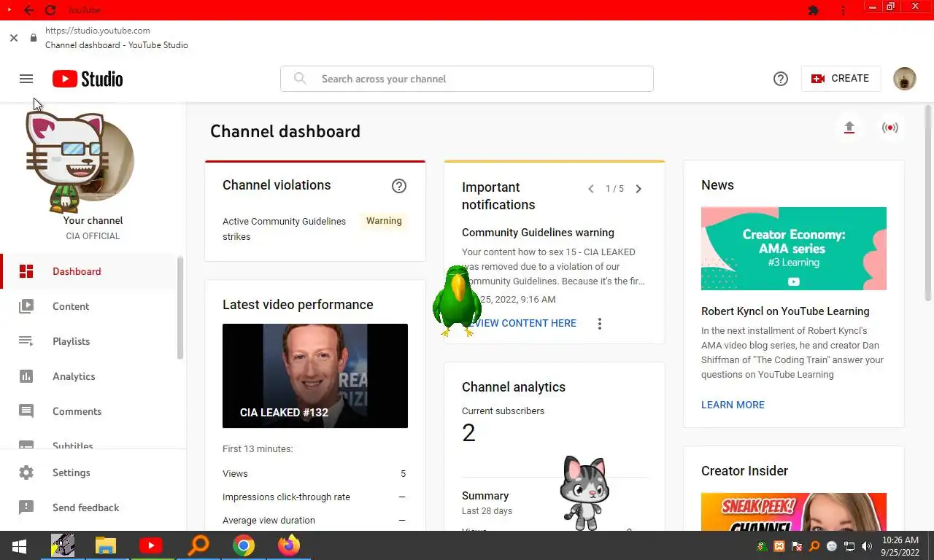Click the YouTube Studio logo
This screenshot has height=560, width=934.
(x=88, y=79)
